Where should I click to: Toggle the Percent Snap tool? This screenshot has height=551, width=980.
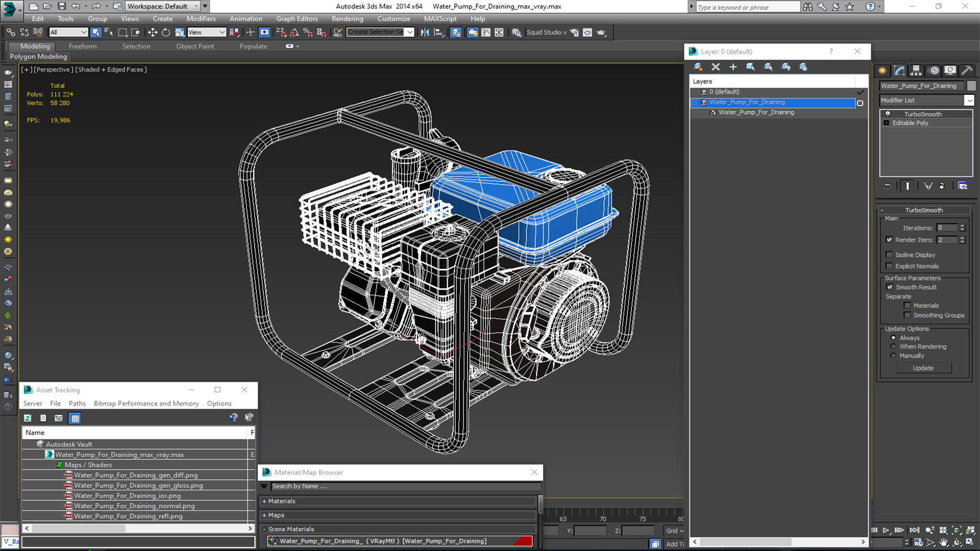[x=308, y=32]
